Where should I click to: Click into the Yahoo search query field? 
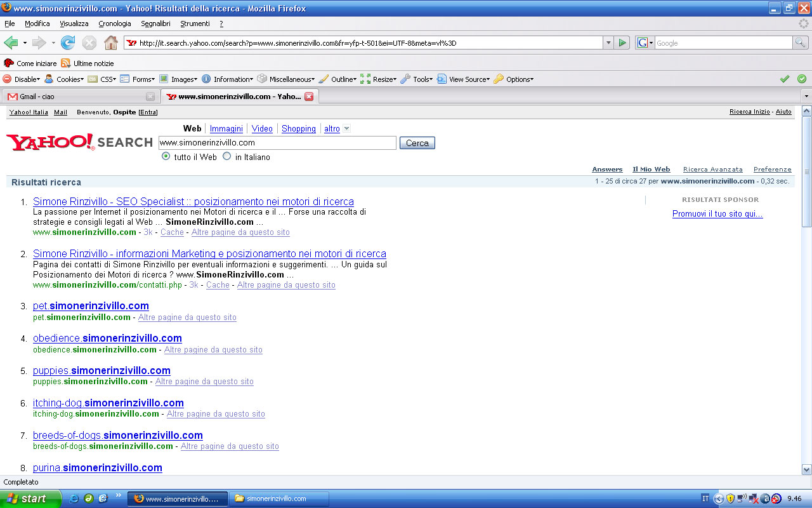(277, 143)
